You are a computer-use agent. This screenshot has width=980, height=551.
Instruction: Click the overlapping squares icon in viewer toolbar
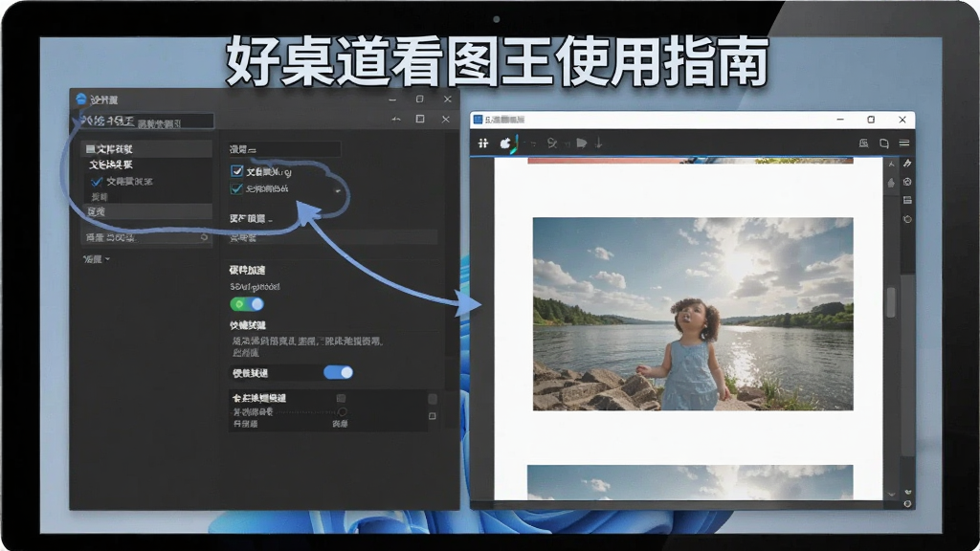coord(883,143)
